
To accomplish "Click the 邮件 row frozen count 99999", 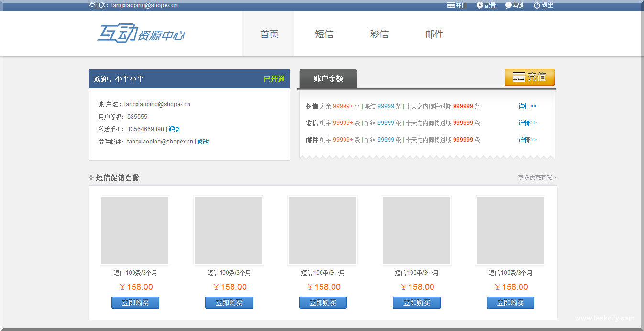I will (x=386, y=140).
